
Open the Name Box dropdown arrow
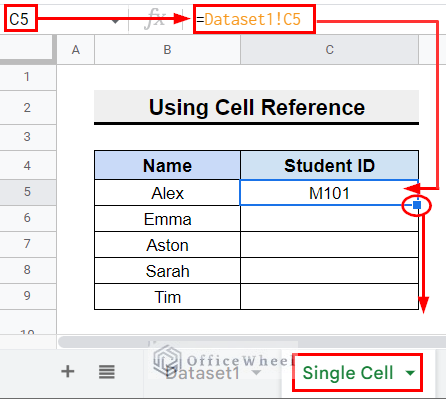pyautogui.click(x=115, y=22)
